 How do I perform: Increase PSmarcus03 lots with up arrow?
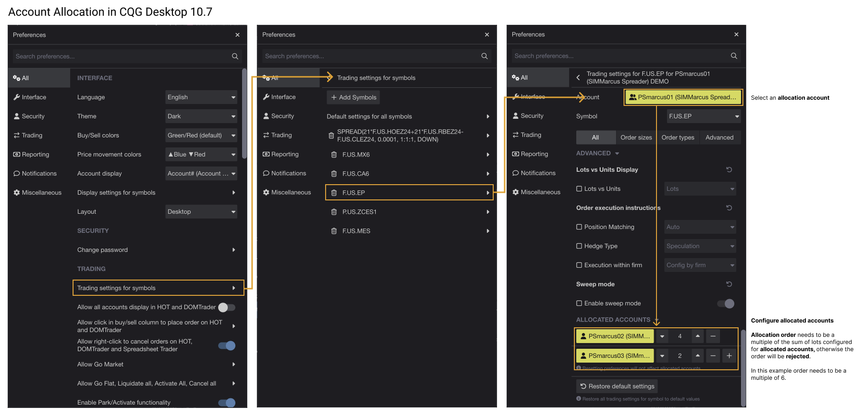point(698,356)
